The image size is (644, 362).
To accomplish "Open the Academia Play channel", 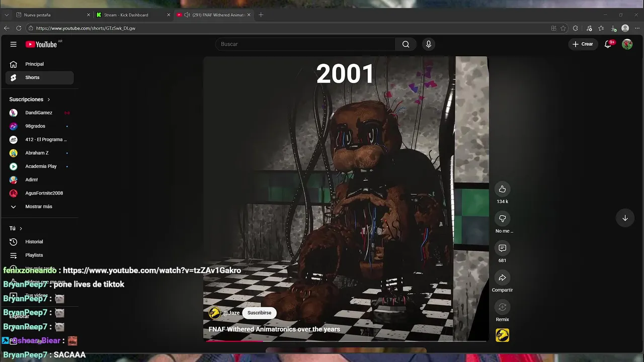I will point(39,166).
